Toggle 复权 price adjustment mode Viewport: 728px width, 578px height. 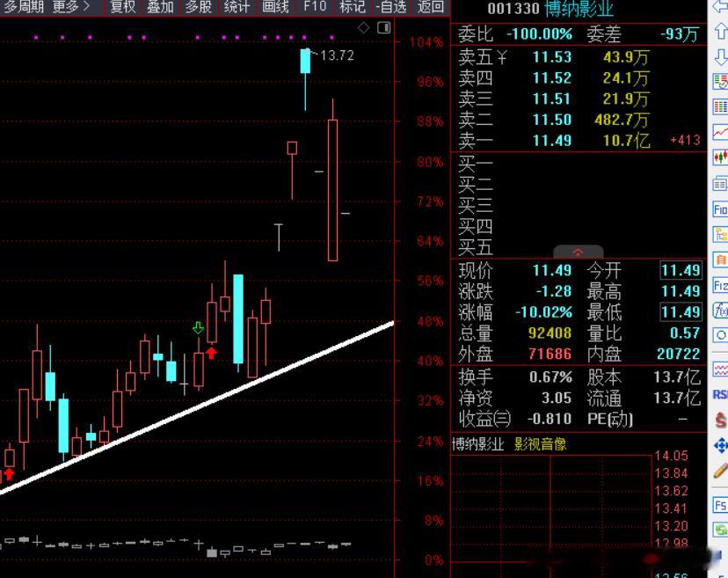(122, 7)
